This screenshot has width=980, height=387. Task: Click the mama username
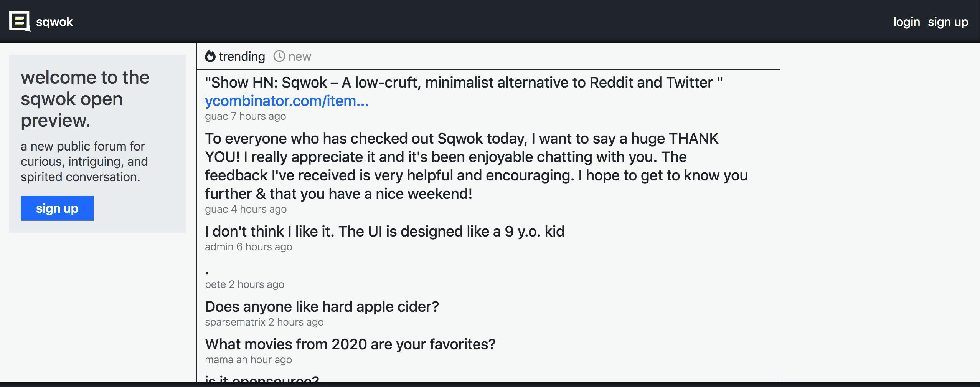pyautogui.click(x=219, y=360)
